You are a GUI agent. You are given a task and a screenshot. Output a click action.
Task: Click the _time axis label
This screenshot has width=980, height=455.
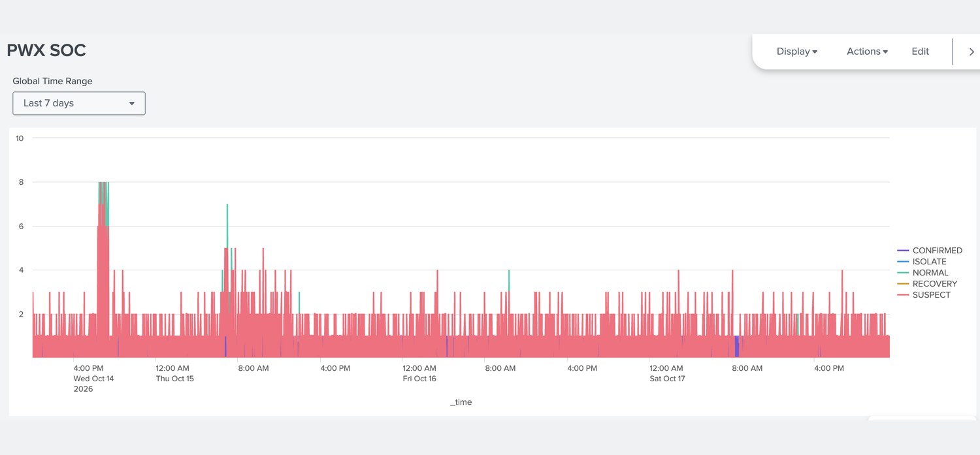[461, 402]
